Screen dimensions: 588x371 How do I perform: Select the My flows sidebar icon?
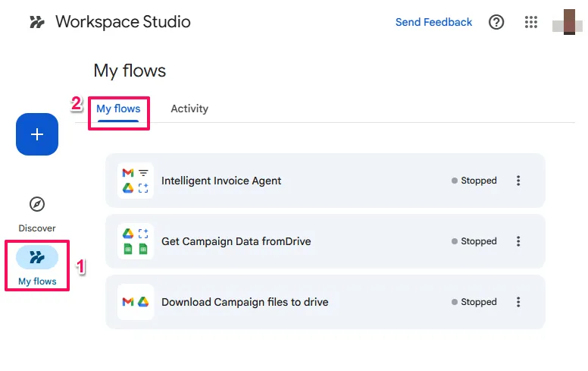point(36,258)
